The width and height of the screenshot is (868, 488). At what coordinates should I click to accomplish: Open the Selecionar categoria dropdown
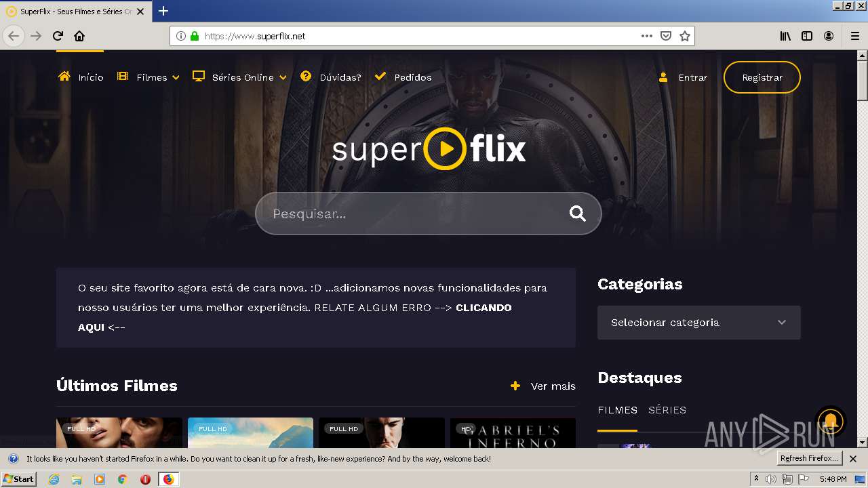pyautogui.click(x=699, y=323)
